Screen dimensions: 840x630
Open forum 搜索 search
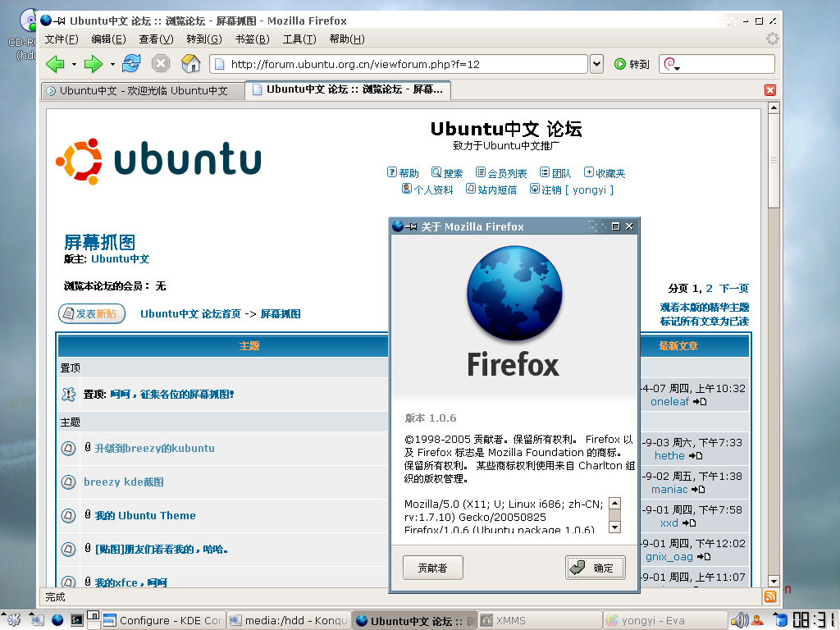(x=447, y=172)
